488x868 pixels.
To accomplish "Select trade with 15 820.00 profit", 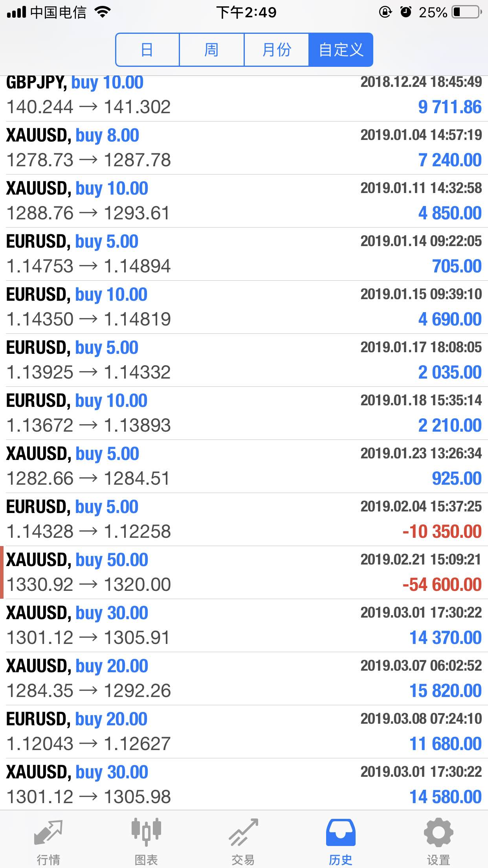I will click(244, 679).
